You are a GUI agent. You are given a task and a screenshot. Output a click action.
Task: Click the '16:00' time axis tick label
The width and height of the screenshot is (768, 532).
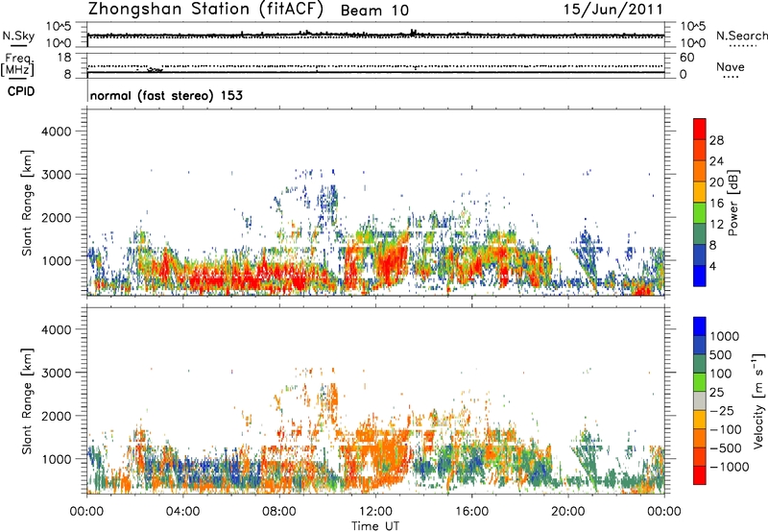click(471, 512)
